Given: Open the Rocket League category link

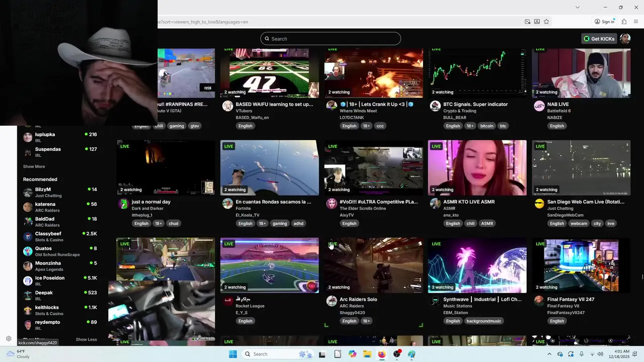Looking at the screenshot, I should point(250,306).
